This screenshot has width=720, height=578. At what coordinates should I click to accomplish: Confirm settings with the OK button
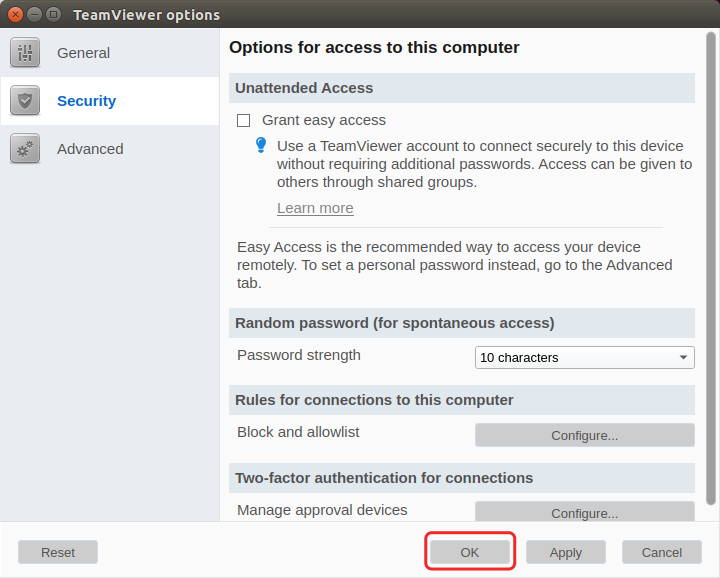pos(470,552)
